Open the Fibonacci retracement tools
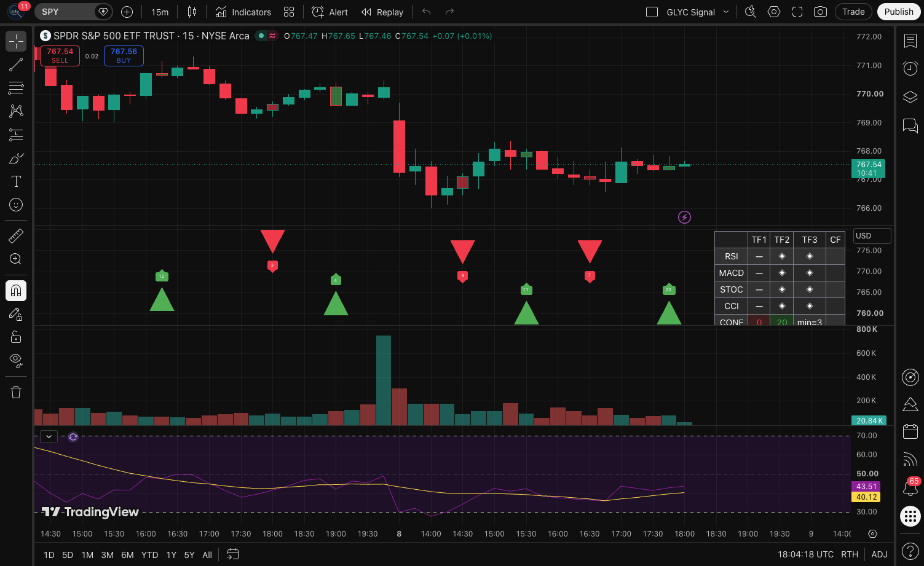The height and width of the screenshot is (566, 924). (16, 88)
